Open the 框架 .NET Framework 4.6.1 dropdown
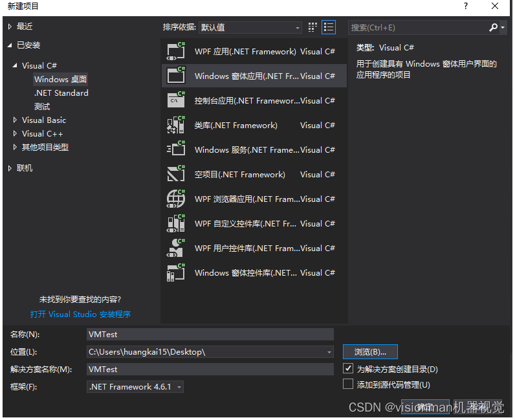Viewport: 515px width, 420px height. tap(135, 387)
